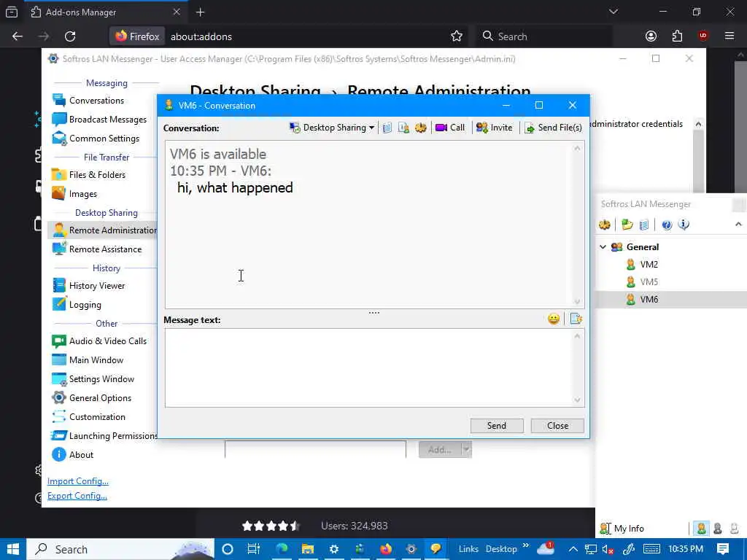Viewport: 747px width, 560px height.
Task: Open the emoji smiley picker
Action: tap(554, 319)
